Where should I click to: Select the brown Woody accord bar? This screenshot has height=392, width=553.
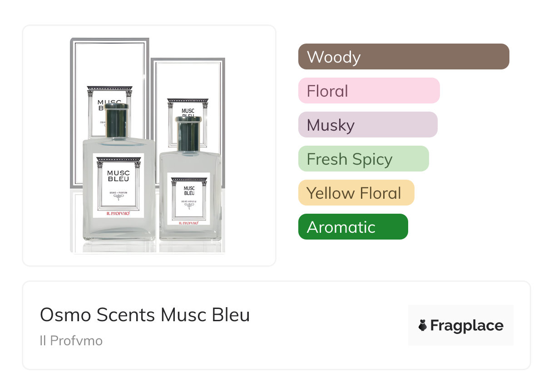pos(403,57)
